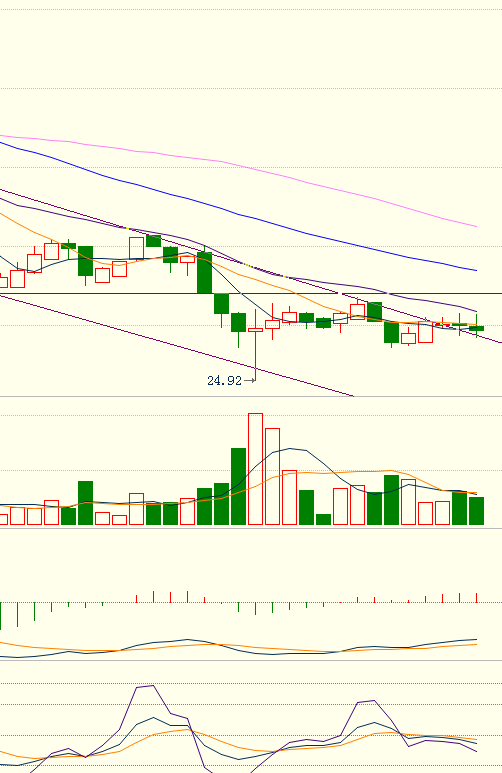
Task: Click the rightmost green volume bar
Action: coord(476,511)
